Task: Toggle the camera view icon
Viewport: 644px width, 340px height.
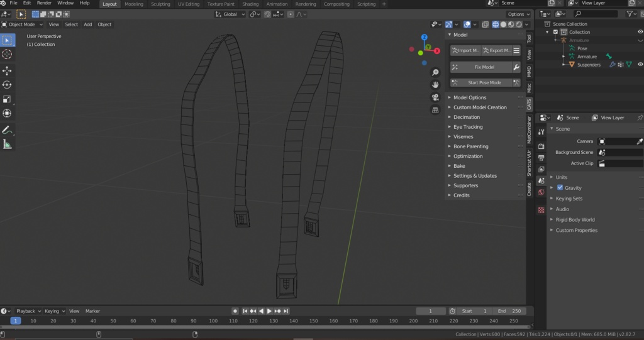Action: [x=435, y=97]
